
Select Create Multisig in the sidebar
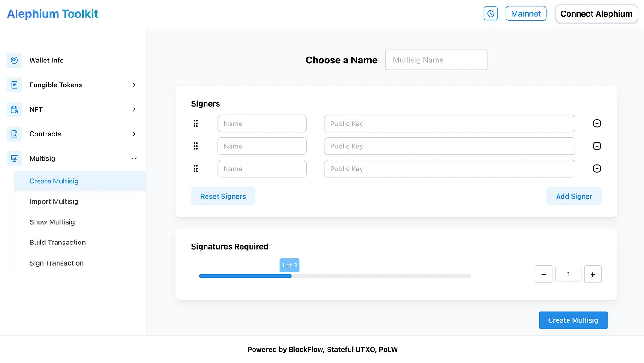click(x=80, y=181)
